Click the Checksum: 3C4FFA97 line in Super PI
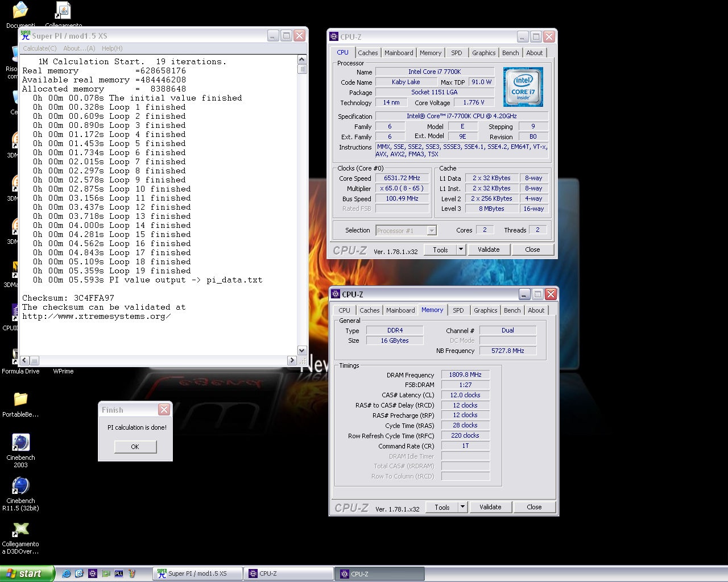The image size is (728, 582). (x=68, y=298)
